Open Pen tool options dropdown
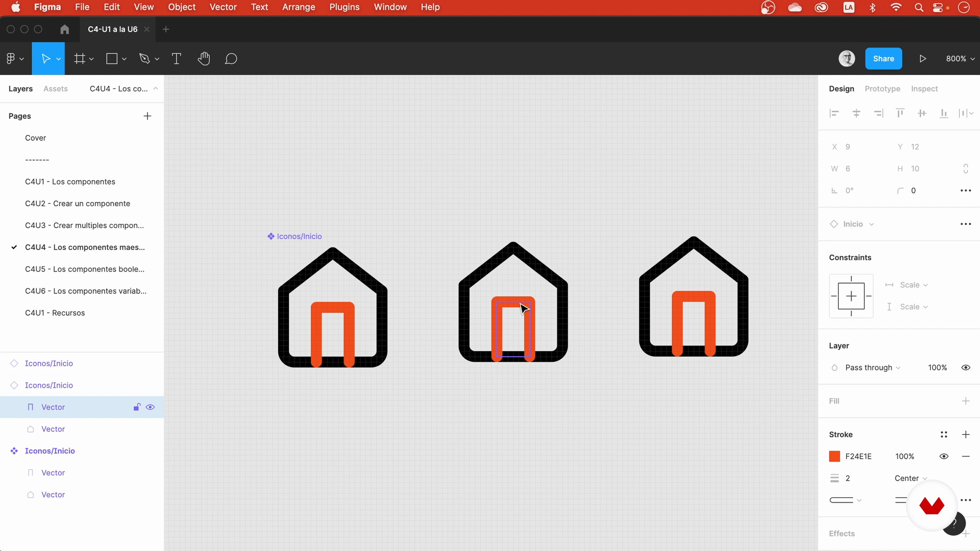Viewport: 980px width, 551px height. click(157, 59)
